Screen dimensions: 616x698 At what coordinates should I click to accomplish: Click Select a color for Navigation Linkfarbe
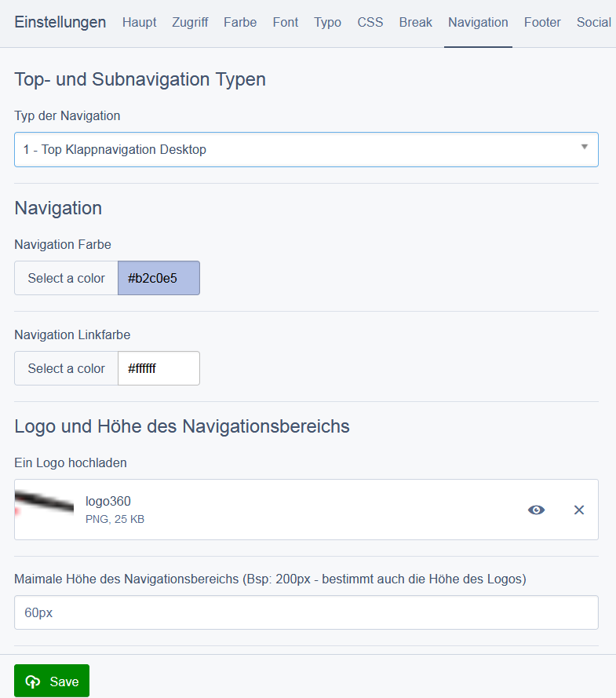pos(66,368)
